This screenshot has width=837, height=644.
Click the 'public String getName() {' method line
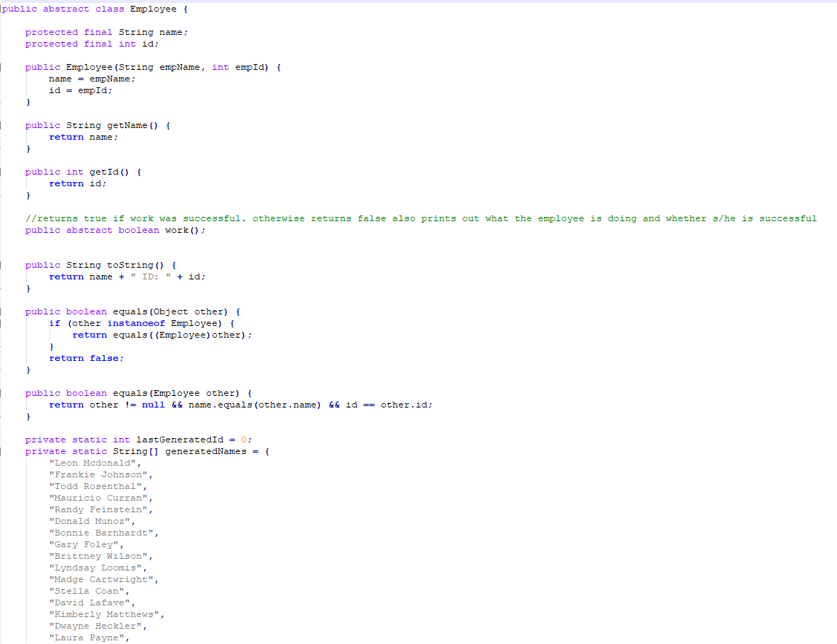pyautogui.click(x=98, y=125)
